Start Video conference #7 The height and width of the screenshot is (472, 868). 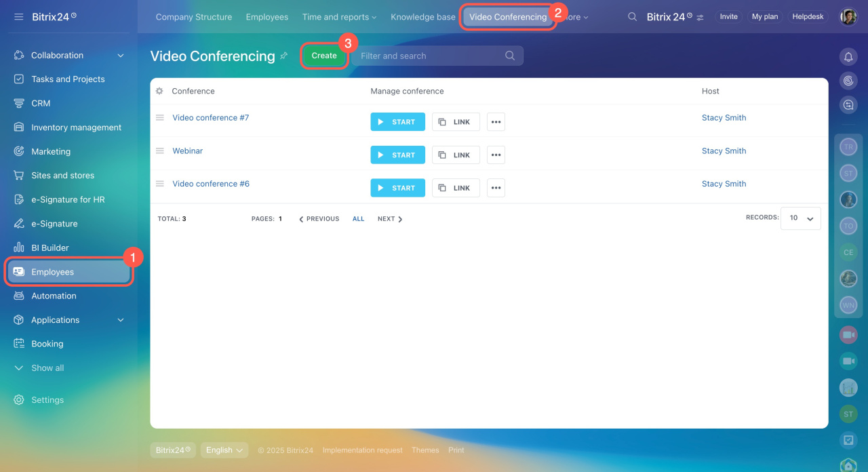[x=397, y=122]
